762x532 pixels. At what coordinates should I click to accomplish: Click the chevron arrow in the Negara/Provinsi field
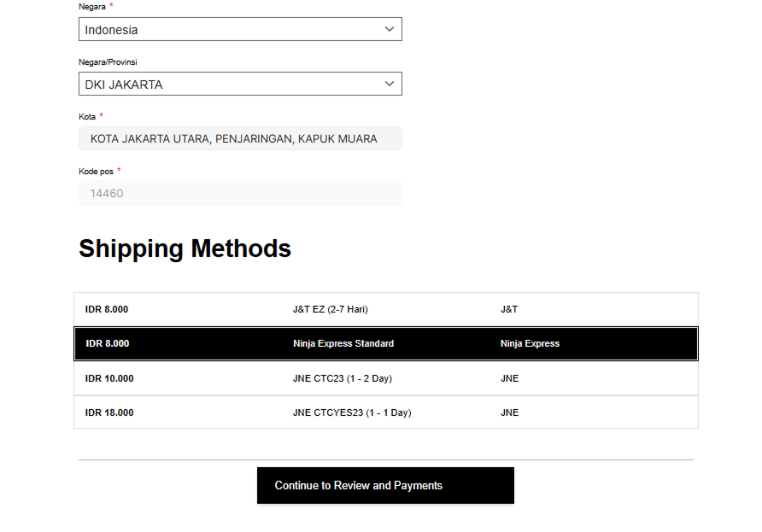click(x=390, y=84)
